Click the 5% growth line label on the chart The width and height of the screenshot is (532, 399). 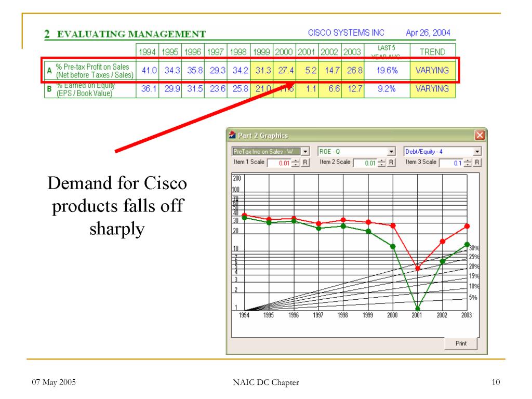coord(473,298)
